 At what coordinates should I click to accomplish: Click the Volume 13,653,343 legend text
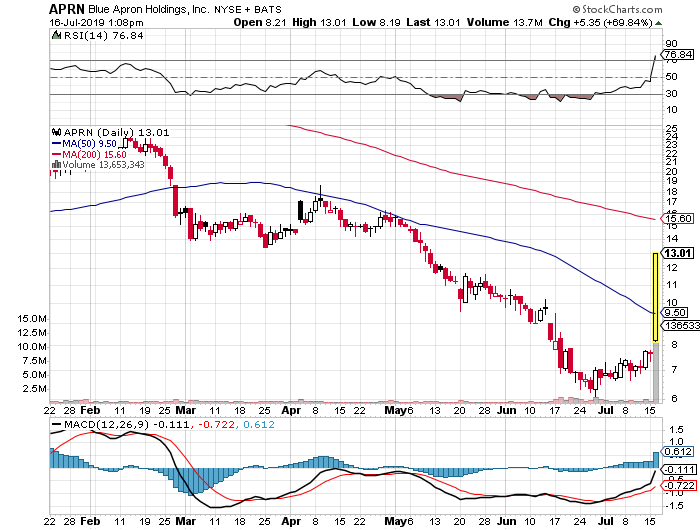[x=103, y=164]
